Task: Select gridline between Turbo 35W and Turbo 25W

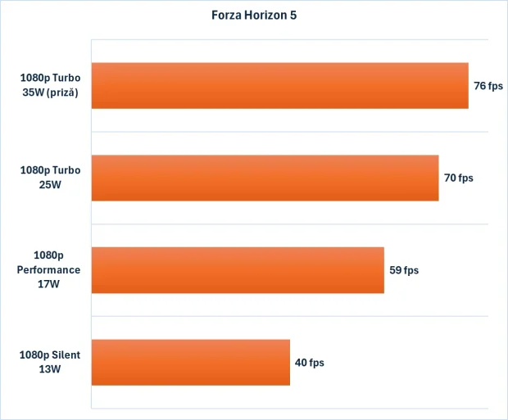Action: tap(369, 131)
